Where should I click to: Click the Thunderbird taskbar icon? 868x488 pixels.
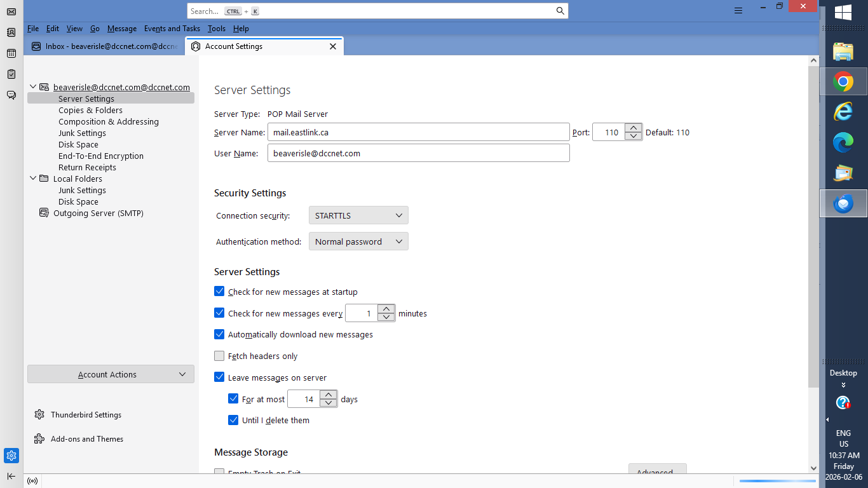[x=843, y=203]
